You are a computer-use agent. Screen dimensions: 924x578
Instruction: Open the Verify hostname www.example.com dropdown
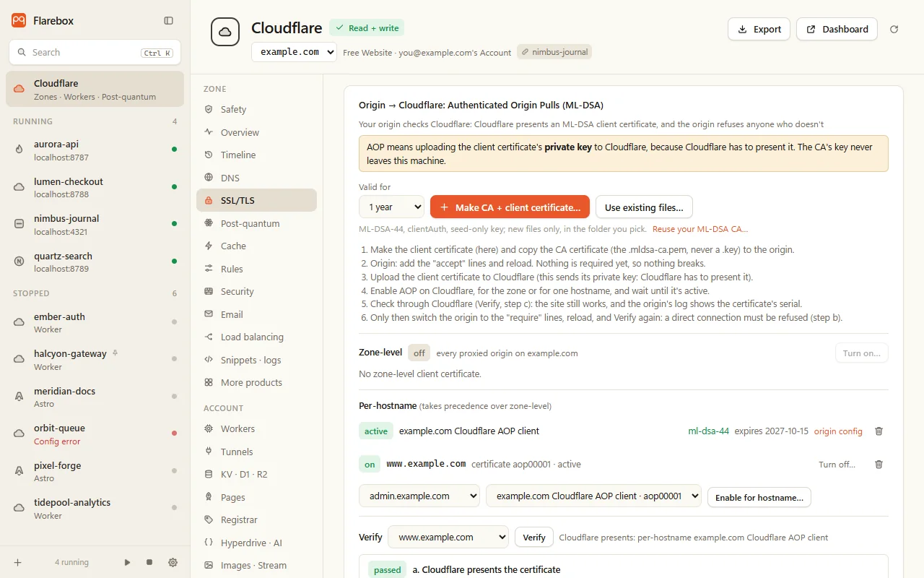tap(448, 538)
